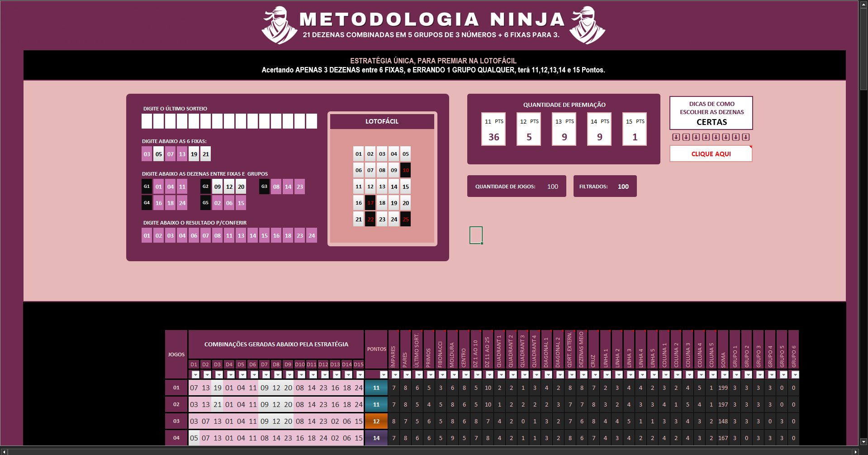Click the vertical scrollbar up arrow
This screenshot has height=455, width=868.
pyautogui.click(x=863, y=4)
